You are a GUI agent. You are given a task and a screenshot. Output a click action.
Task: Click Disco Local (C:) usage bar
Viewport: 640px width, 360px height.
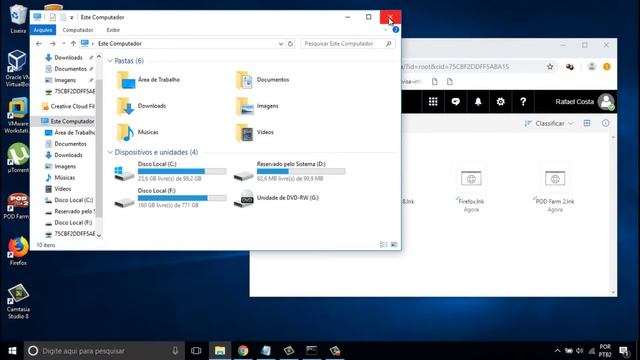pos(182,171)
